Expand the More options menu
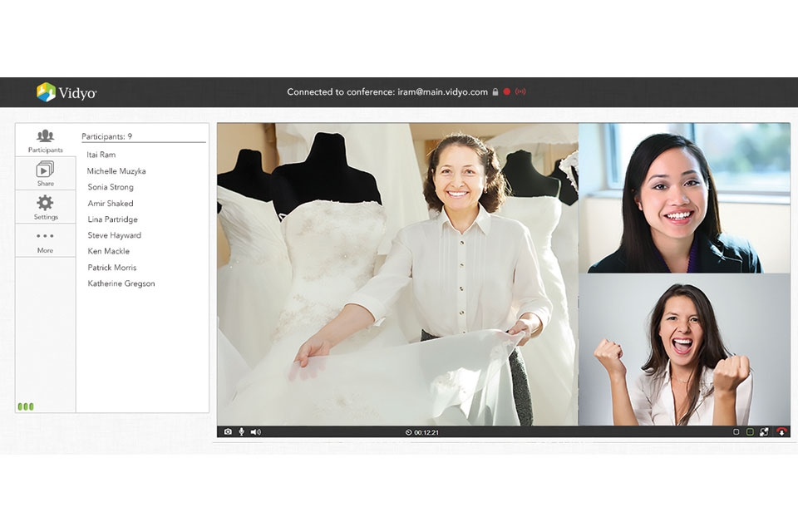The image size is (798, 532). pyautogui.click(x=45, y=241)
